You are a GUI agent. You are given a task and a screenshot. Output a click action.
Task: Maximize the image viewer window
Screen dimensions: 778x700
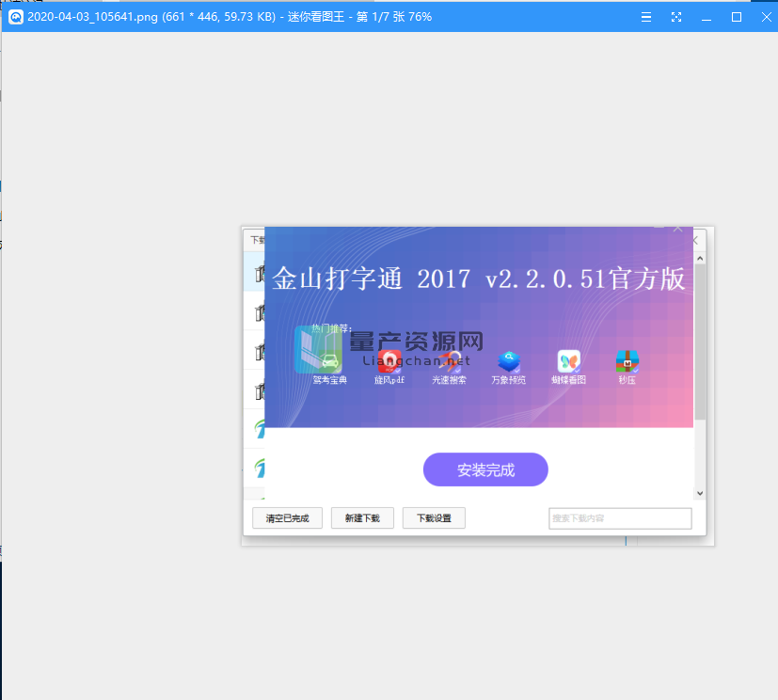coord(737,17)
